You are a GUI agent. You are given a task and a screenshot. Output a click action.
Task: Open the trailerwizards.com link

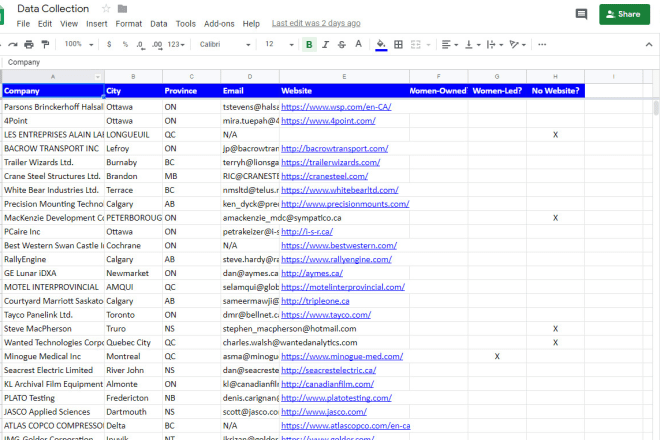[x=331, y=163]
